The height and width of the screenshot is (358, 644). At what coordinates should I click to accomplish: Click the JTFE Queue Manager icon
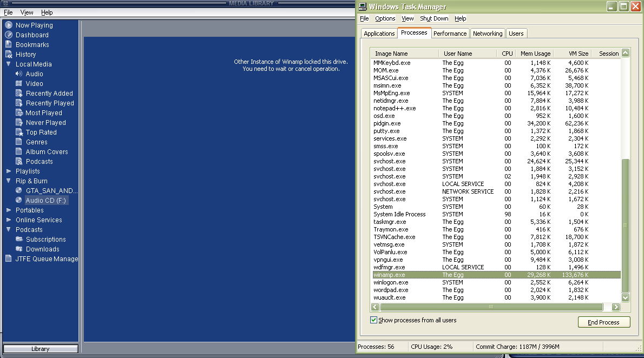click(9, 258)
